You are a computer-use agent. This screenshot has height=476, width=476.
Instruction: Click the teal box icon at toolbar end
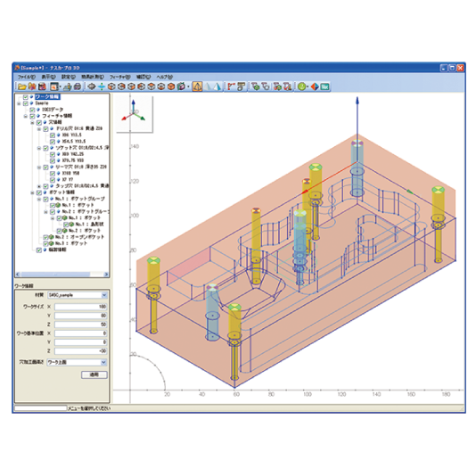coord(324,86)
